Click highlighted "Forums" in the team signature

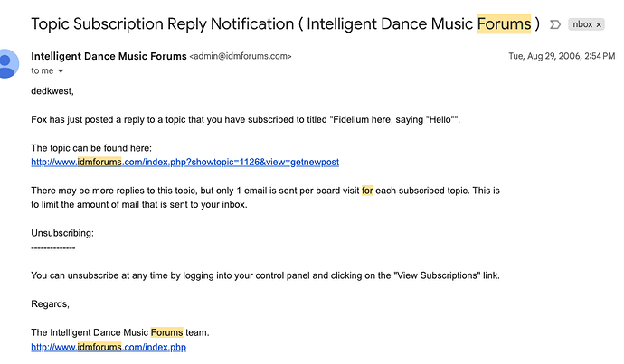(x=166, y=332)
